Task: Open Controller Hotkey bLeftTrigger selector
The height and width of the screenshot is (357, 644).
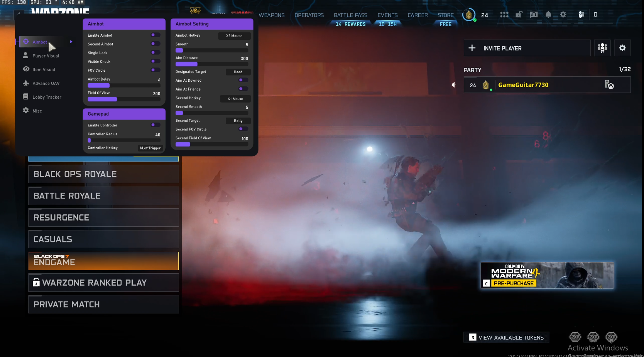Action: 150,148
